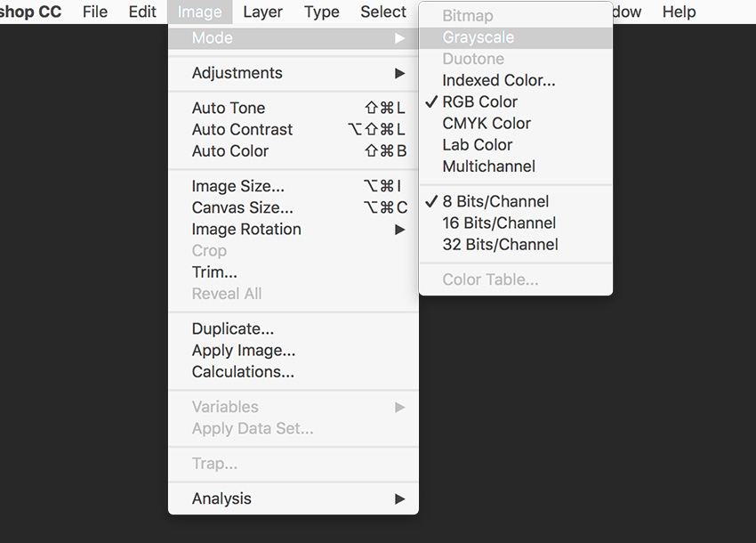Choose Duplicate from the Image menu
The height and width of the screenshot is (543, 756).
click(x=232, y=328)
